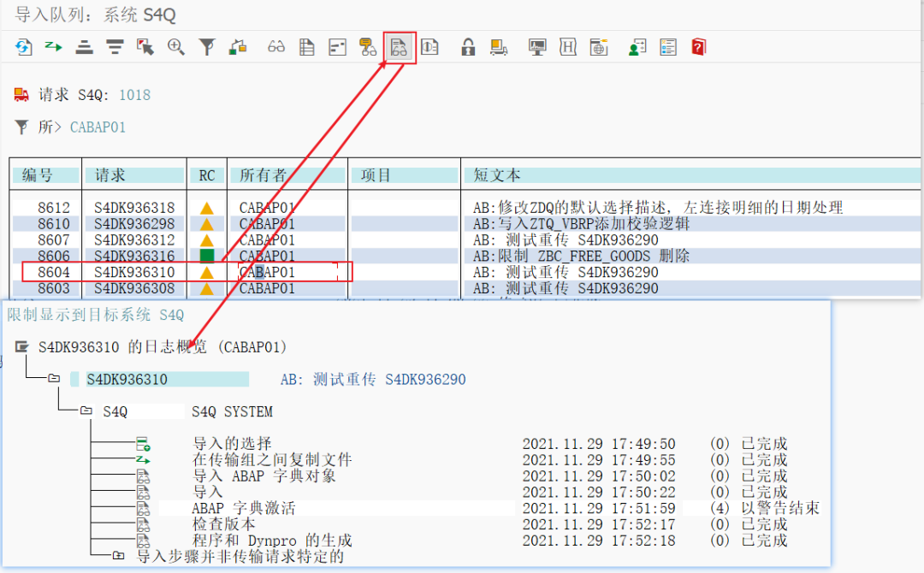Click the collapse levels icon
The width and height of the screenshot is (924, 573).
click(x=84, y=47)
